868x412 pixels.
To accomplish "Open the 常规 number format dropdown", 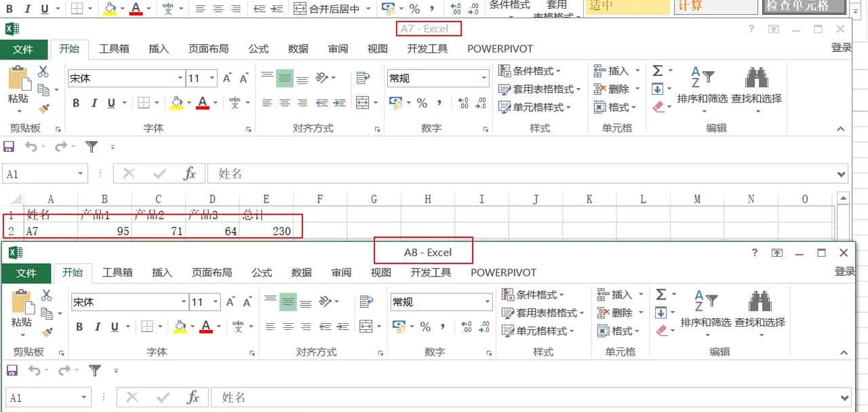I will click(437, 77).
